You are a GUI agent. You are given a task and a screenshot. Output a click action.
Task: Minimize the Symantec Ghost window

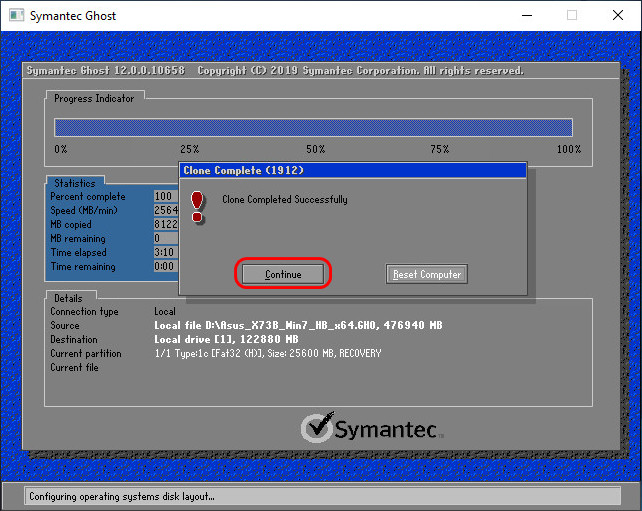[x=527, y=16]
